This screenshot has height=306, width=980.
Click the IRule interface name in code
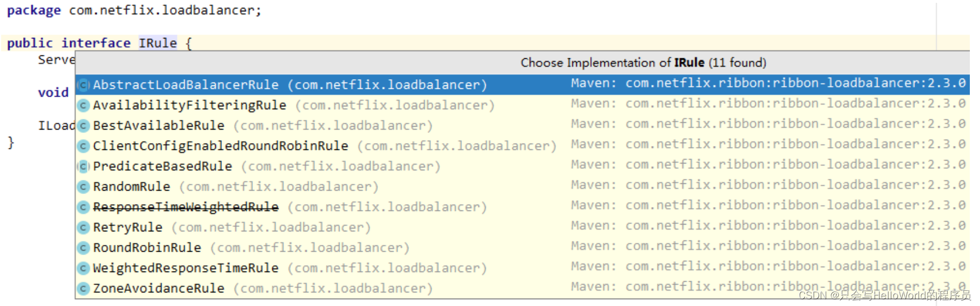(x=158, y=43)
